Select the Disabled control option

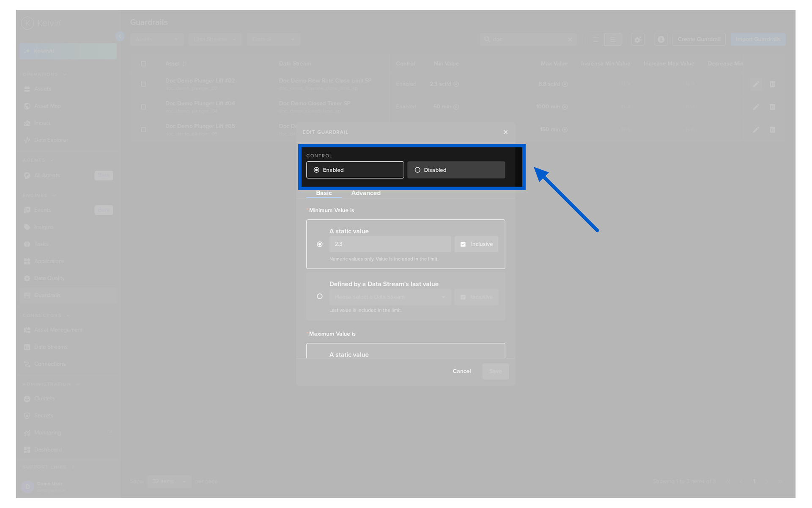pyautogui.click(x=456, y=170)
